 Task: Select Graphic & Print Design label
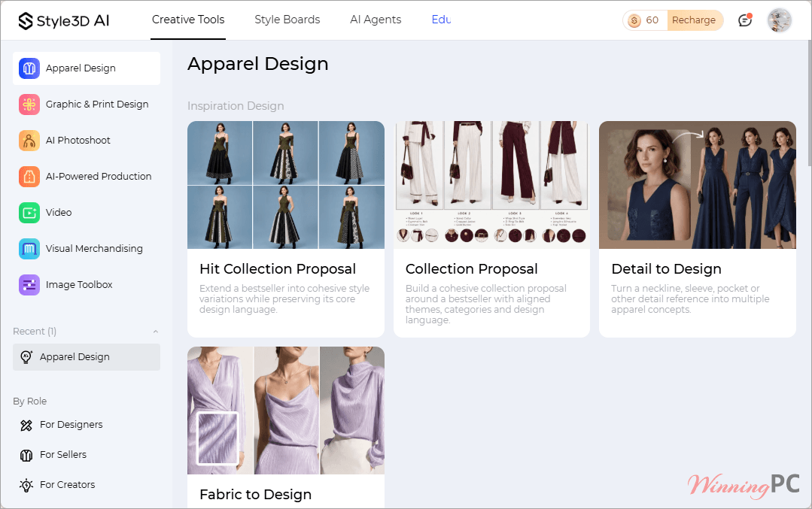pos(97,105)
